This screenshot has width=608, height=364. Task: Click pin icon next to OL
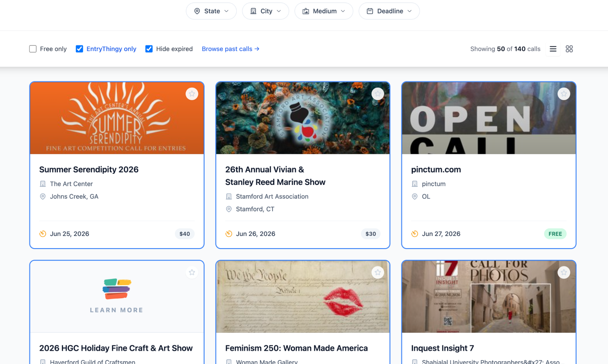(x=415, y=196)
